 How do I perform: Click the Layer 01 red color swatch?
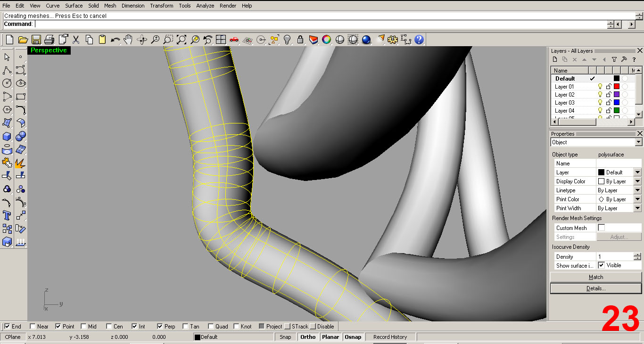click(616, 87)
